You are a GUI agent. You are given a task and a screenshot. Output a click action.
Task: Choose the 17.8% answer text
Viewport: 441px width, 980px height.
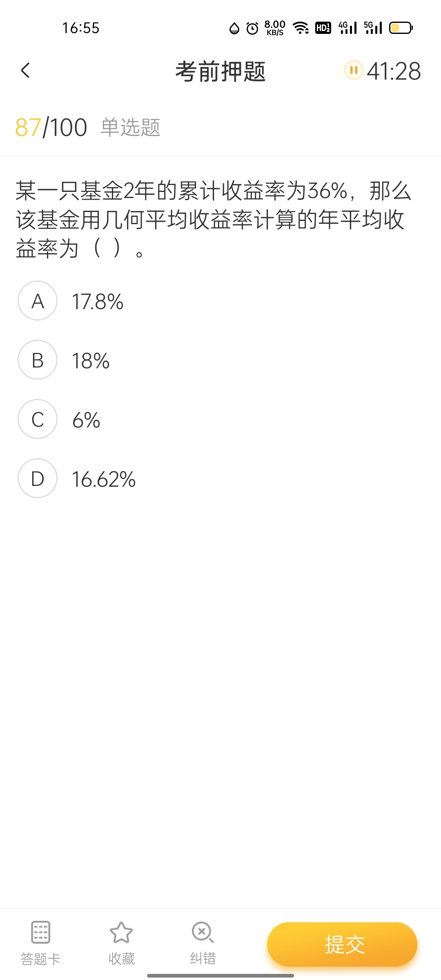click(x=98, y=302)
